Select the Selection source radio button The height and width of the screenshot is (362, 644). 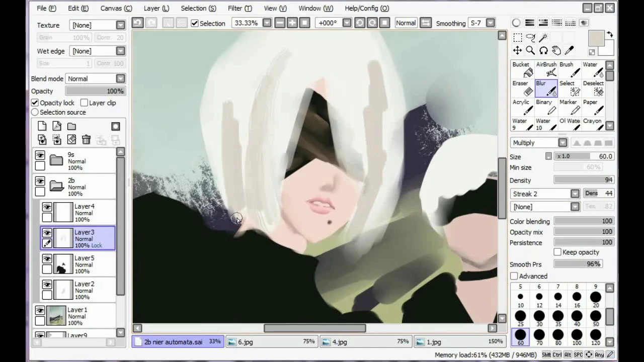click(x=35, y=112)
